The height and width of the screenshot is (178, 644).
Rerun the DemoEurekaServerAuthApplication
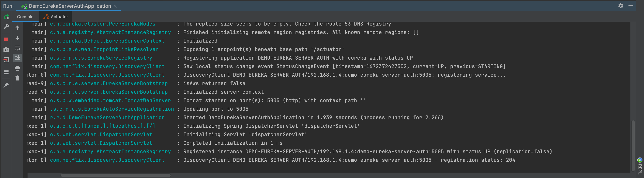pos(7,17)
